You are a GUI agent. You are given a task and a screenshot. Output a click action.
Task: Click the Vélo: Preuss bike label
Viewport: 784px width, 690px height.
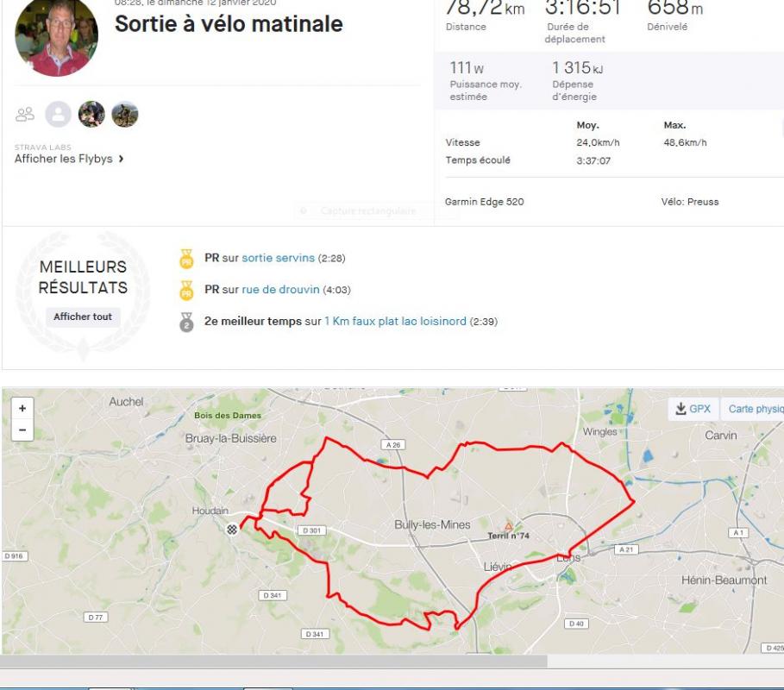coord(689,202)
